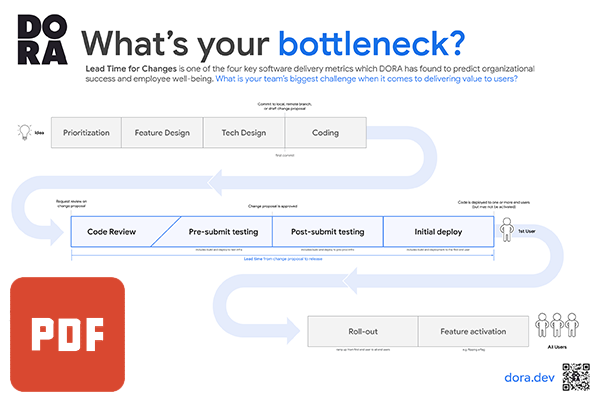Select the Pre-submit testing stage
Image resolution: width=600 pixels, height=400 pixels.
224,231
